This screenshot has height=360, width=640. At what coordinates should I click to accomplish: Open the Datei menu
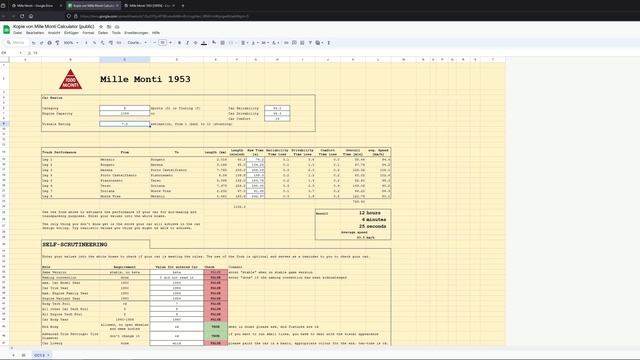pyautogui.click(x=18, y=33)
